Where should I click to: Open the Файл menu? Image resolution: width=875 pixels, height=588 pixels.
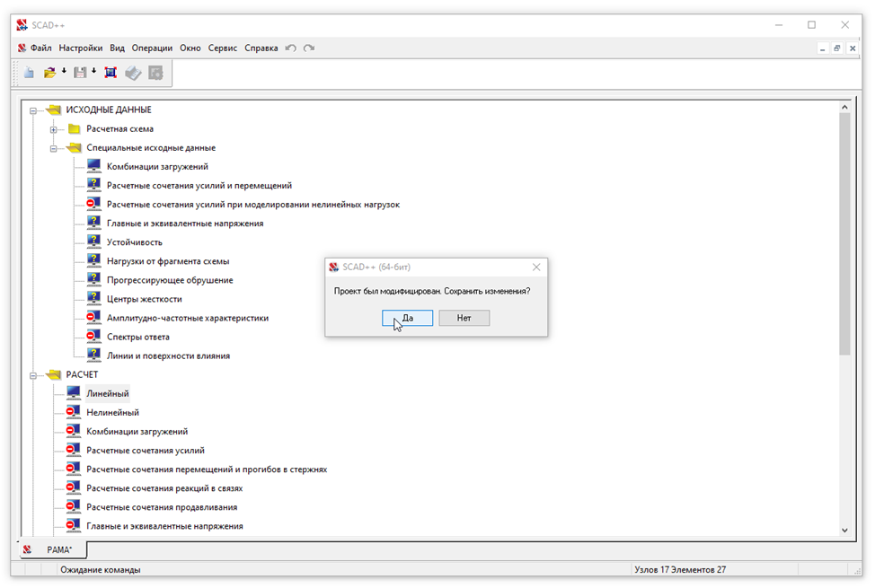(40, 48)
